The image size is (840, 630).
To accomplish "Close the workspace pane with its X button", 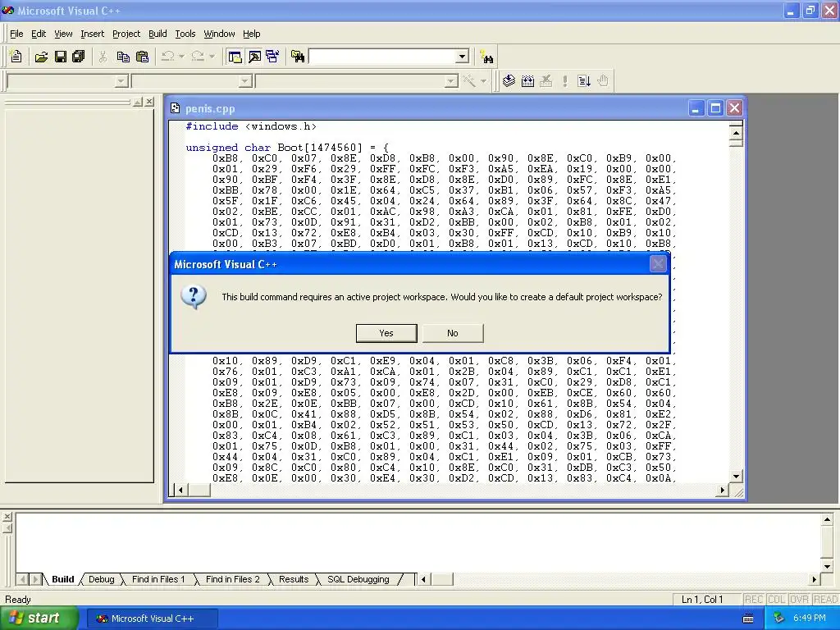I will point(149,101).
